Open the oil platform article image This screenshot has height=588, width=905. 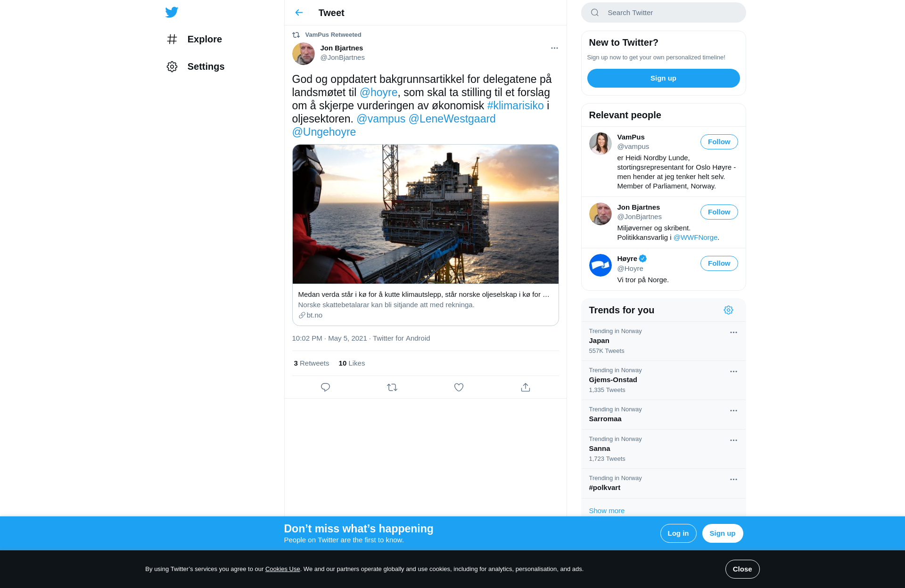tap(425, 214)
